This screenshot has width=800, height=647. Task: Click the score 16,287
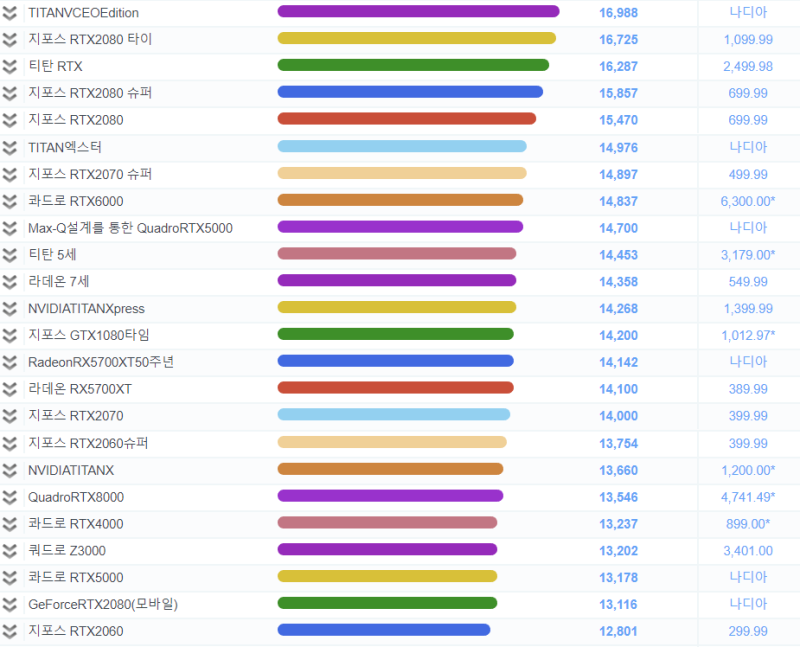point(618,66)
